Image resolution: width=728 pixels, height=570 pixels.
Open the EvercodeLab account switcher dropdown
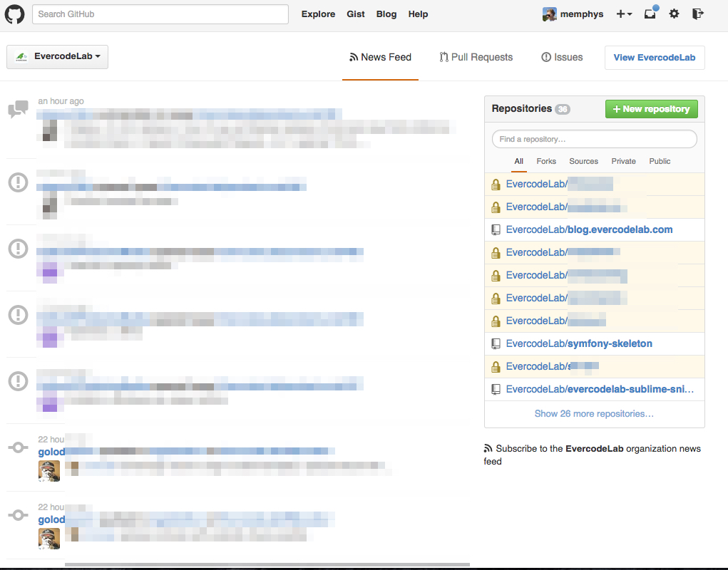[x=57, y=57]
